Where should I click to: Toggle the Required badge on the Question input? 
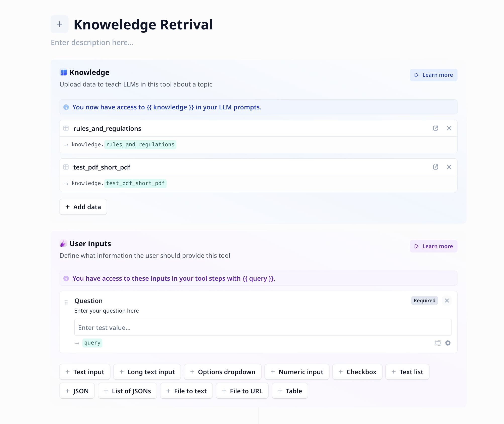click(424, 301)
